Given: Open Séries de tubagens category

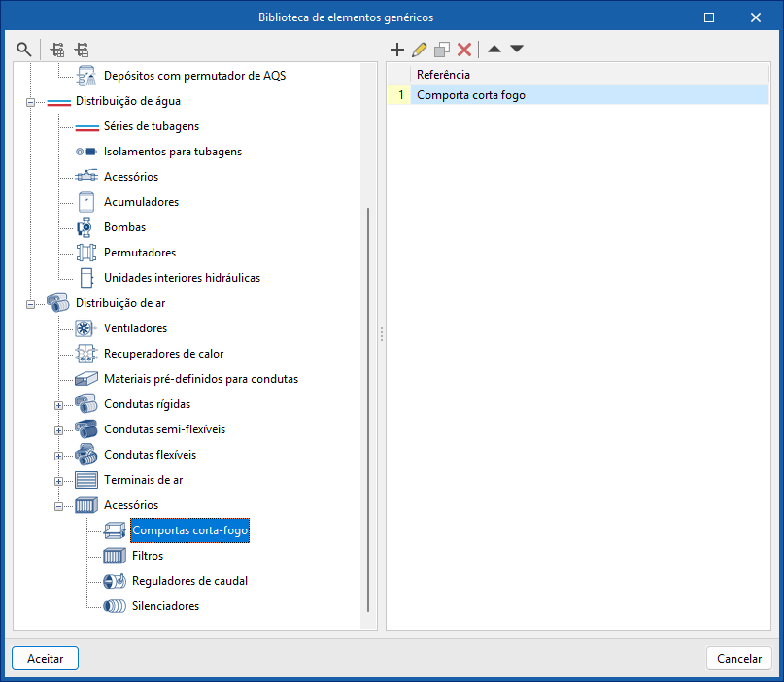Looking at the screenshot, I should point(151,126).
